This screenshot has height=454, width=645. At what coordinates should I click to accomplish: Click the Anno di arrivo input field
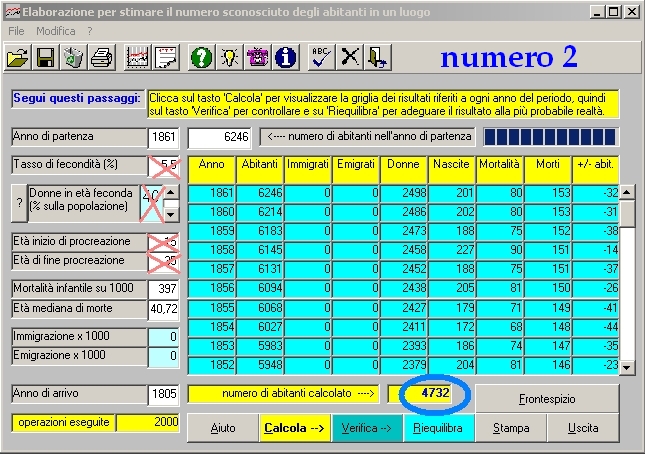(162, 395)
